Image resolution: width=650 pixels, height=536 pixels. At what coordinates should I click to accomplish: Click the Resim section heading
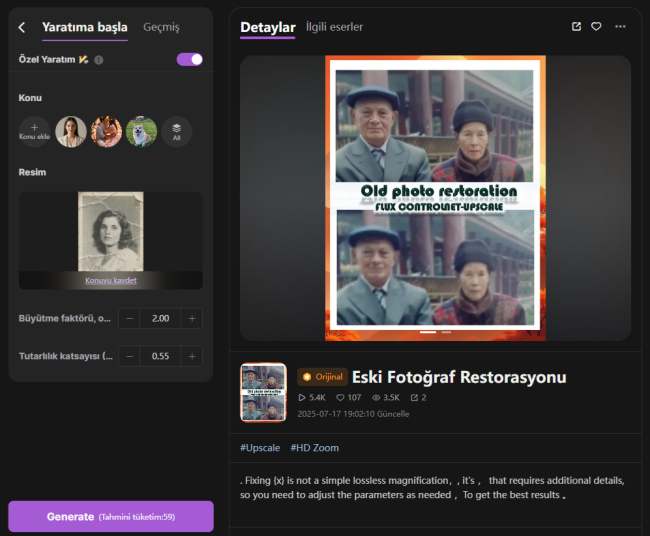coord(32,172)
